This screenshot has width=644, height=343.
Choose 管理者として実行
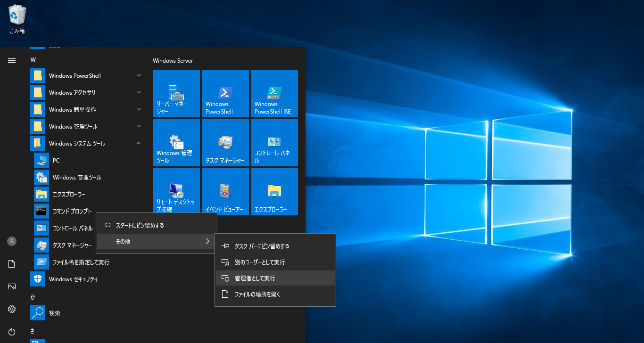click(275, 278)
